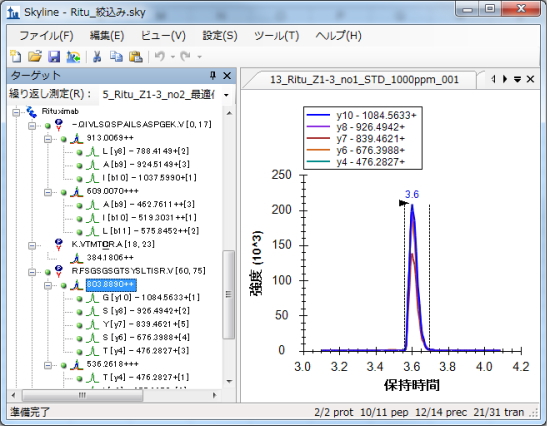This screenshot has width=550, height=430.
Task: Collapse the FSGSGSGTSYSLTISR peptide node
Action: 32,272
